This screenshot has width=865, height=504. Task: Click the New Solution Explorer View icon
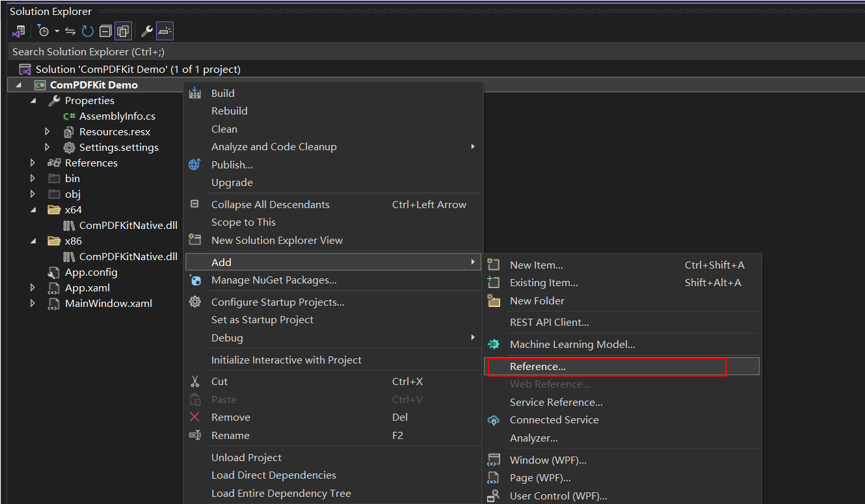pyautogui.click(x=195, y=240)
